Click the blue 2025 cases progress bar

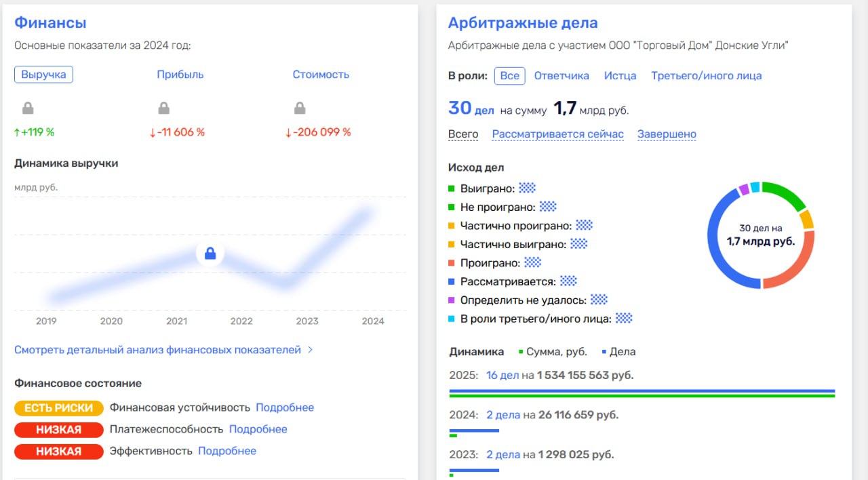tap(642, 391)
